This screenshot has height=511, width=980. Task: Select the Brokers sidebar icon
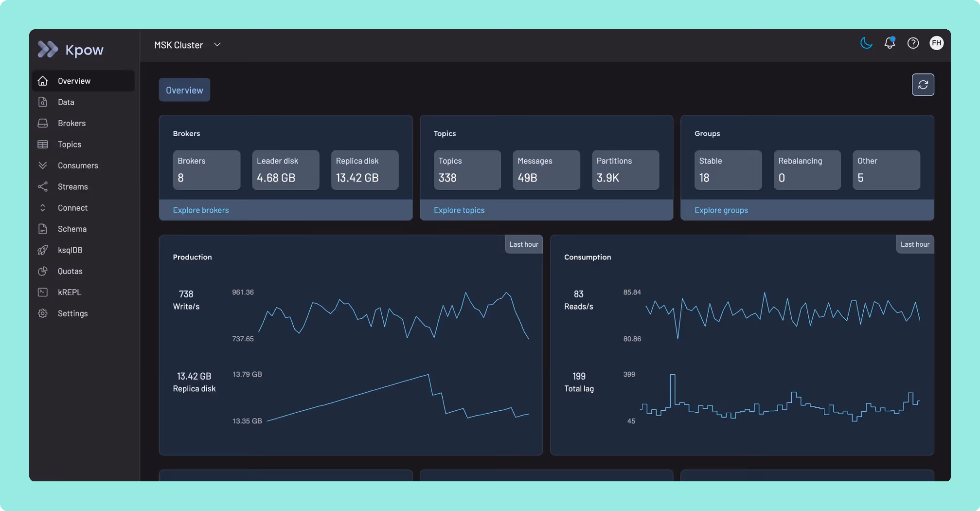(x=43, y=123)
